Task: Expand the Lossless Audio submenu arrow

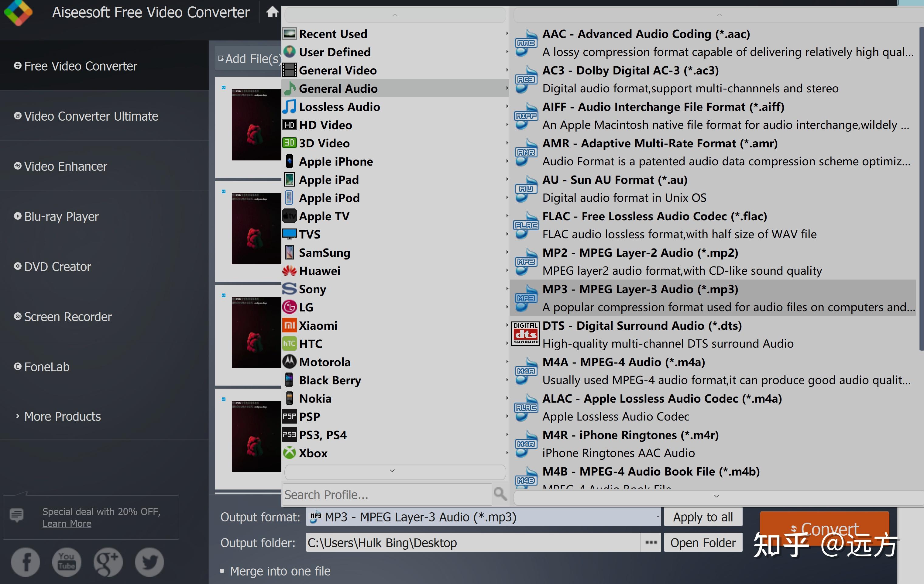Action: point(507,107)
